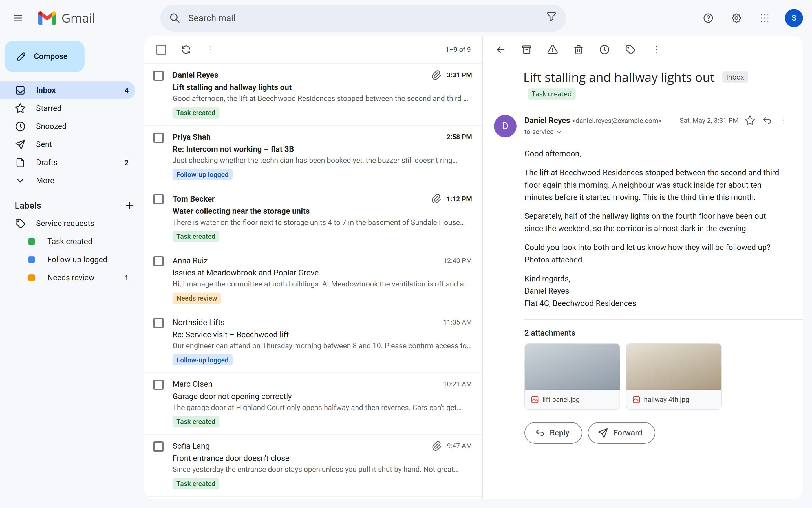The width and height of the screenshot is (812, 508).
Task: Select the Priya Shah email checkbox
Action: coord(158,137)
